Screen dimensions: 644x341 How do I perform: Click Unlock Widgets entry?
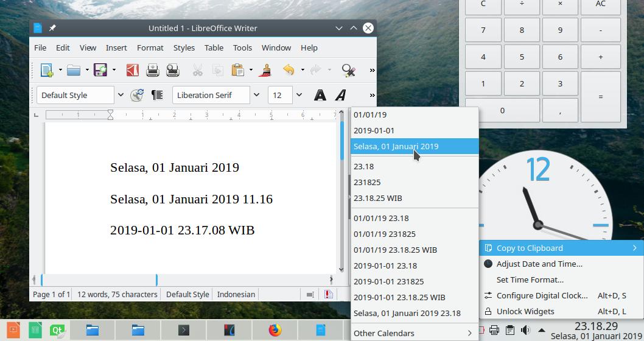tap(561, 311)
